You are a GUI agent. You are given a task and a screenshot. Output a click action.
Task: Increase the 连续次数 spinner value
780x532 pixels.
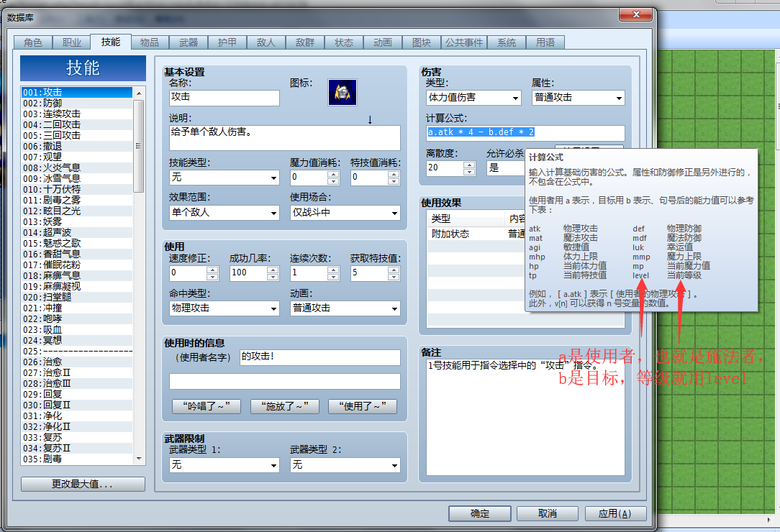pos(333,270)
